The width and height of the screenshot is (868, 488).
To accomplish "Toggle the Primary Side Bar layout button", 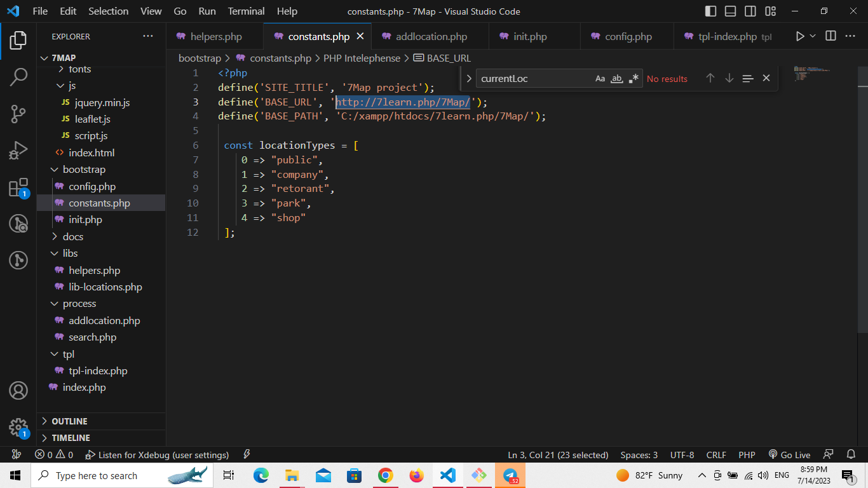I will [x=711, y=11].
